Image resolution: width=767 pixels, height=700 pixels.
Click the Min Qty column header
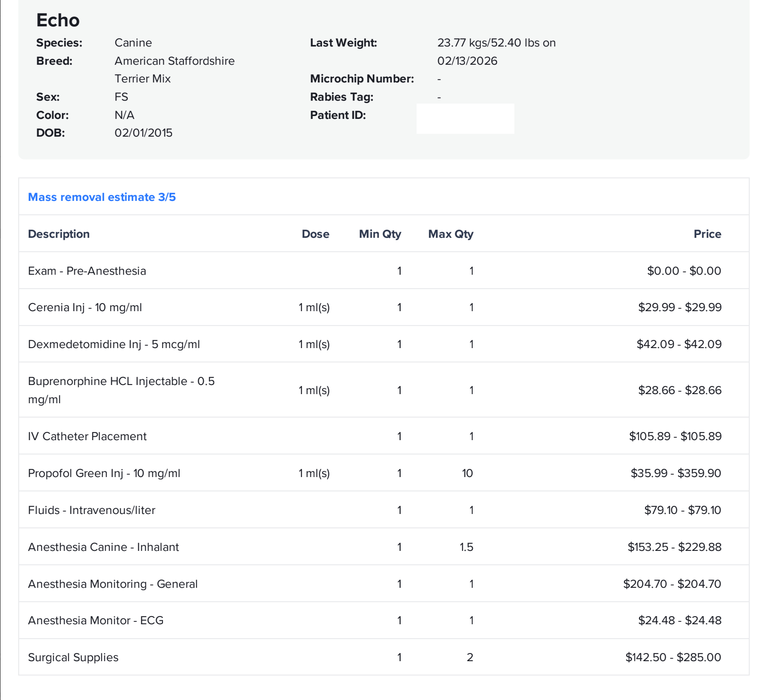click(380, 234)
